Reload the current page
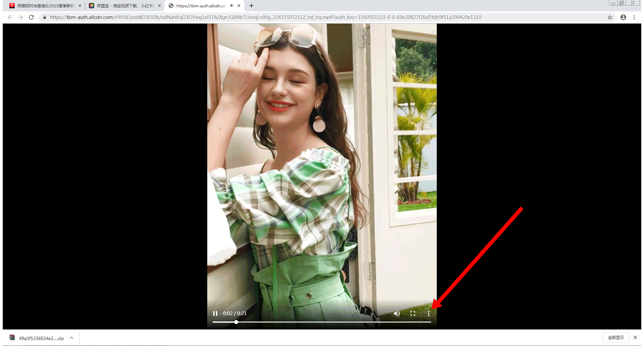The image size is (644, 346). [x=31, y=17]
